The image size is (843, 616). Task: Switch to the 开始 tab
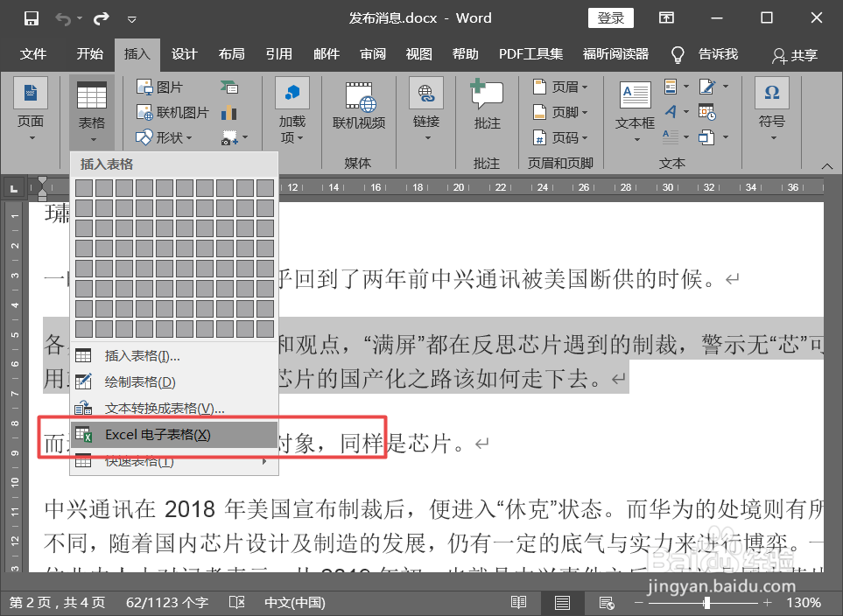point(90,53)
